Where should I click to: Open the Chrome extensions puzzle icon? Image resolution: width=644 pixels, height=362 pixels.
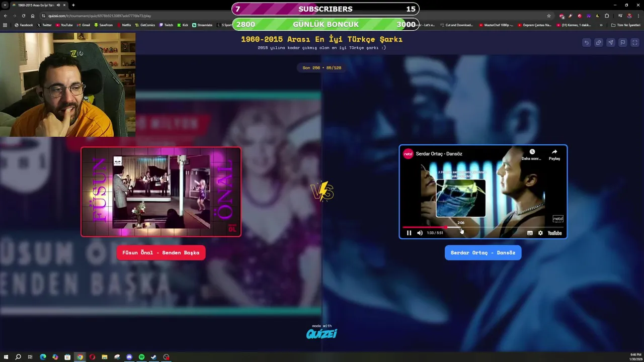click(x=607, y=16)
